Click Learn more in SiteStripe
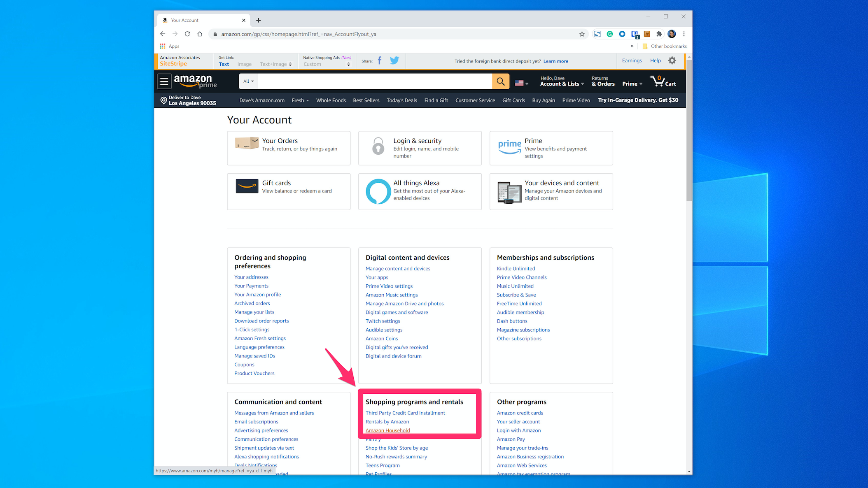The image size is (868, 488). [555, 61]
